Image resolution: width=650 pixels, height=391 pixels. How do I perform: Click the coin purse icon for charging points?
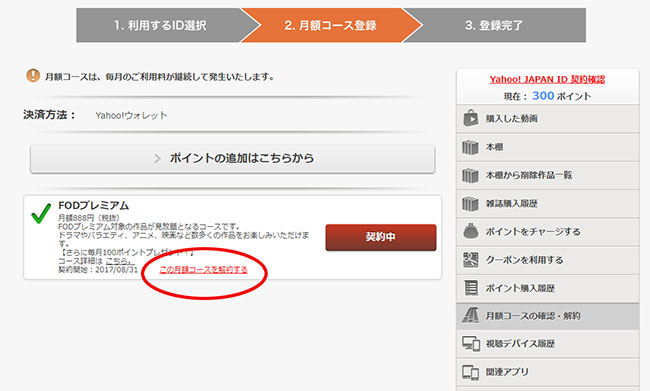(471, 231)
